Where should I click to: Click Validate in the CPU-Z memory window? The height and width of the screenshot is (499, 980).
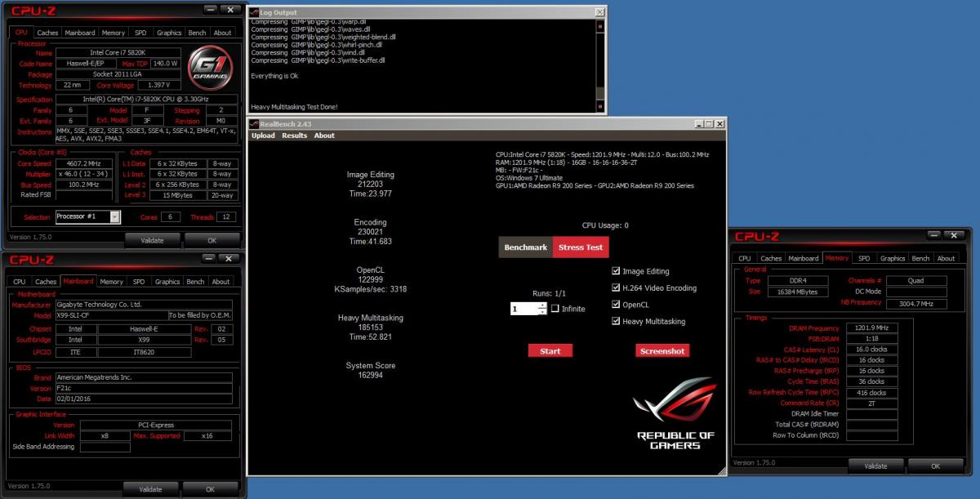(875, 466)
